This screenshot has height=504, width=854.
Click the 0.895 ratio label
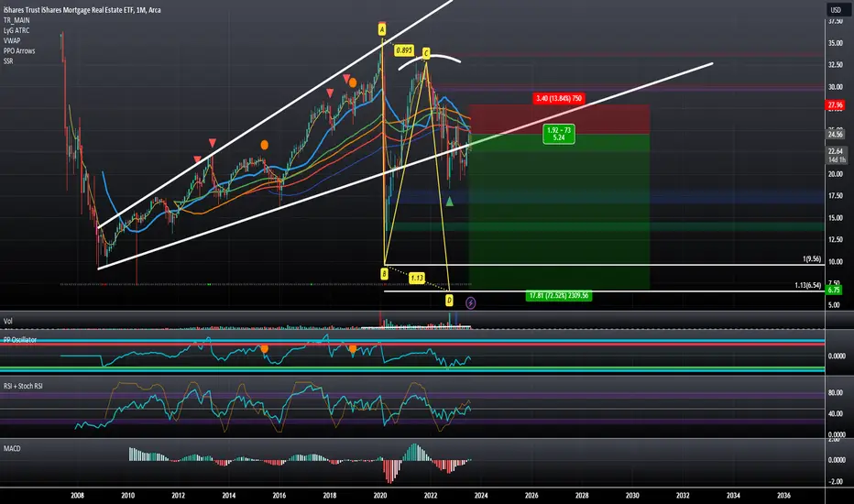pyautogui.click(x=403, y=50)
